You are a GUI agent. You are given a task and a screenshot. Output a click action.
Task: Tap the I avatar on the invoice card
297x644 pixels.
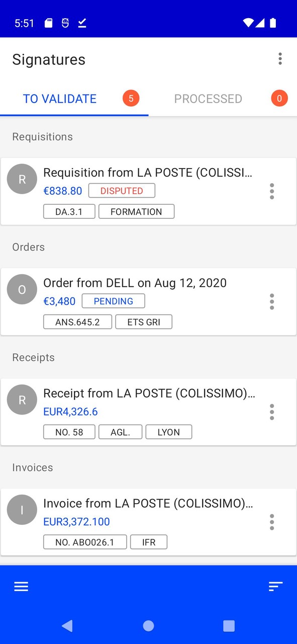point(22,510)
